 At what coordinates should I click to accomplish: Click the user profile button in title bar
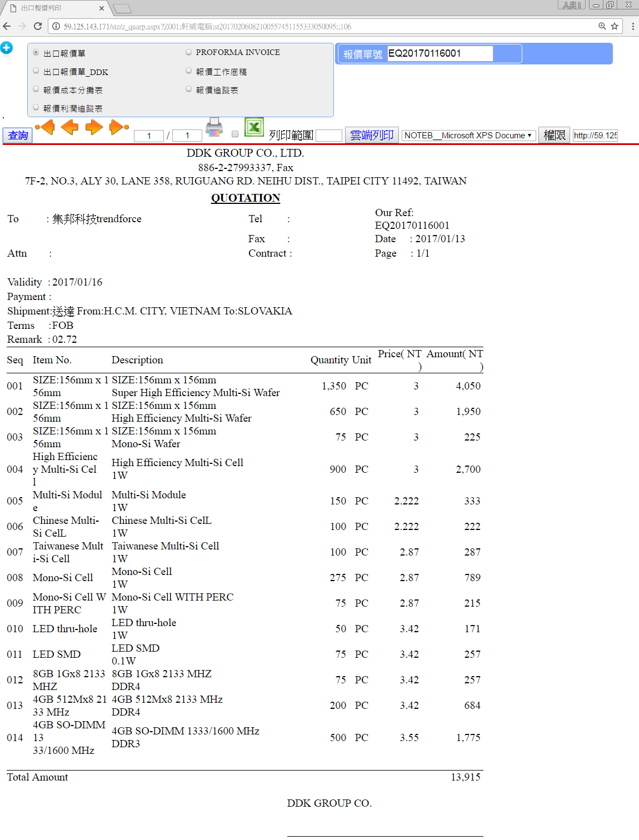(572, 5)
